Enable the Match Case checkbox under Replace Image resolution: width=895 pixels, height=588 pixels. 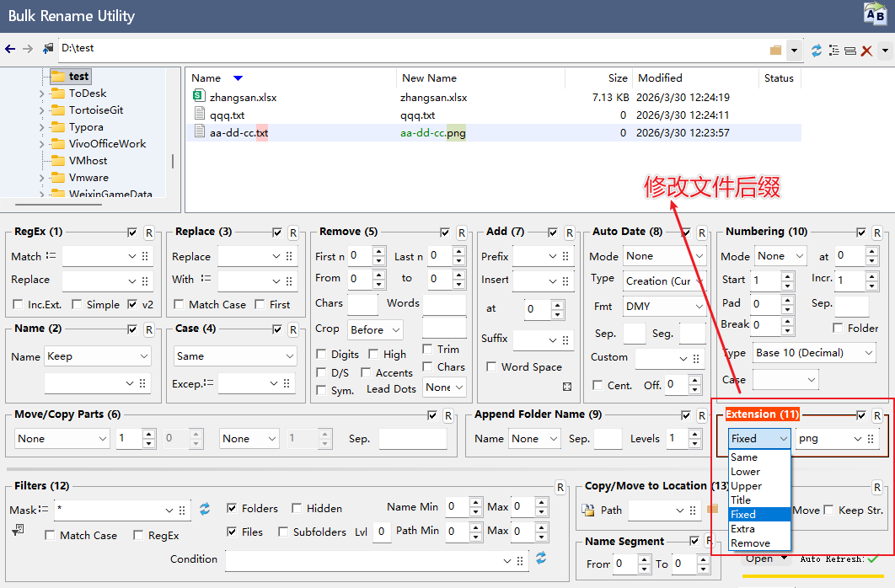point(180,305)
